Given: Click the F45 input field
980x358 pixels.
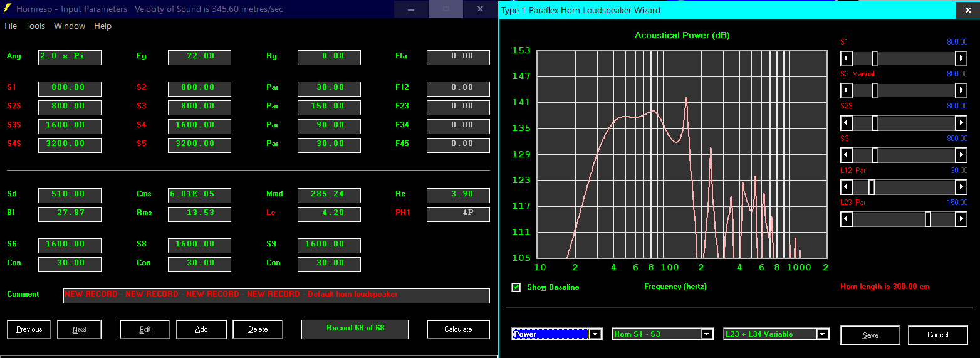Looking at the screenshot, I should pos(458,145).
